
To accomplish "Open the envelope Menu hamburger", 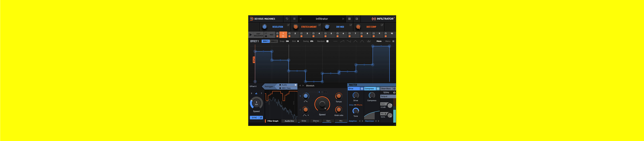I will 393,41.
